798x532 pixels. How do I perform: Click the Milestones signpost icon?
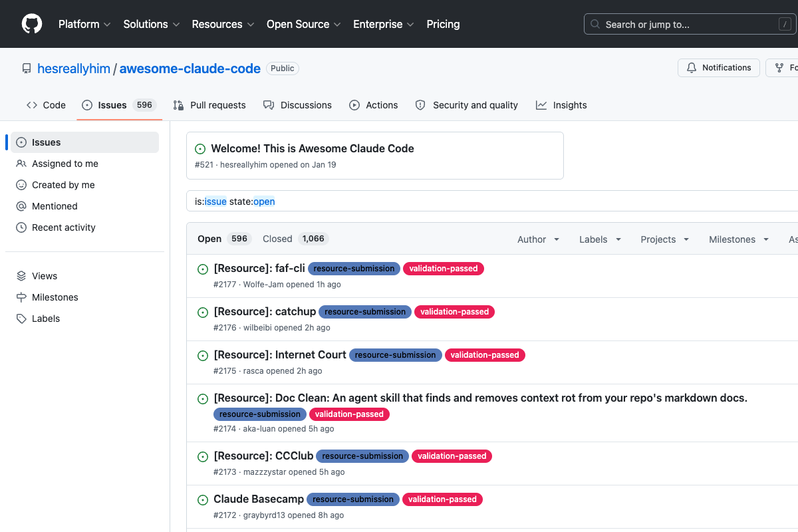click(x=21, y=297)
